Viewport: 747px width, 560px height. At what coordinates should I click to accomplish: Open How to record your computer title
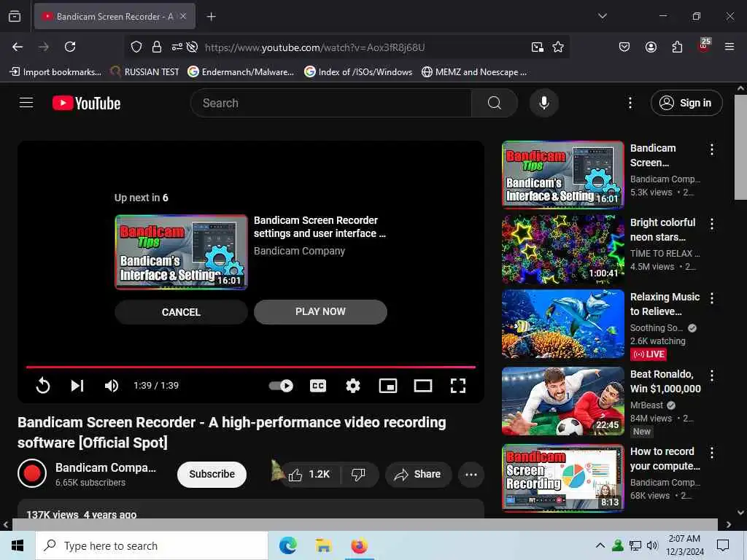(x=665, y=459)
